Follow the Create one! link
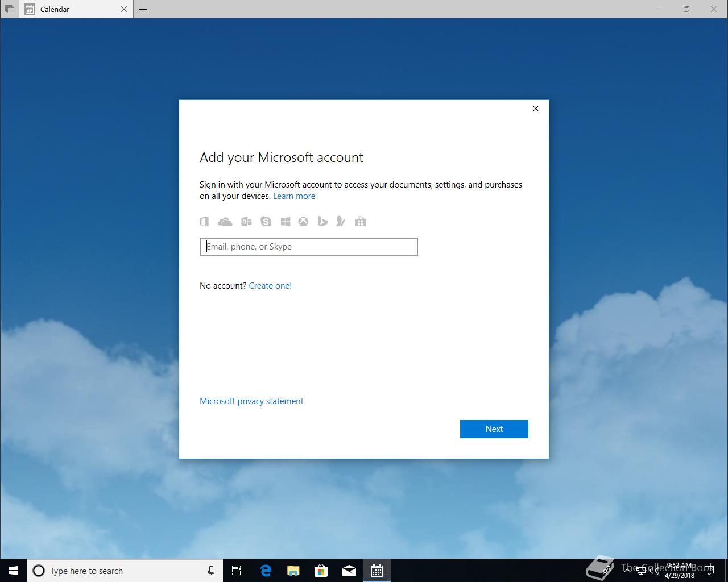Image resolution: width=728 pixels, height=582 pixels. (x=270, y=286)
